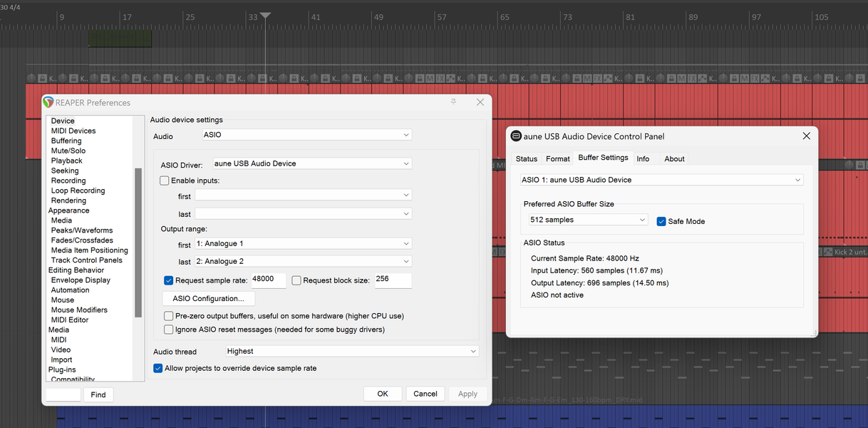Image resolution: width=868 pixels, height=428 pixels.
Task: Open output range last dropdown '2: Analogue 2'
Action: (304, 261)
